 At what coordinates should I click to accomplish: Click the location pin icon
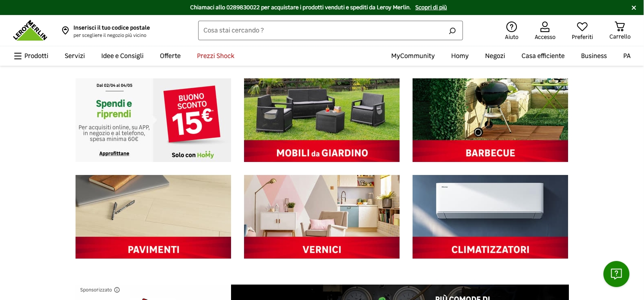(x=65, y=30)
